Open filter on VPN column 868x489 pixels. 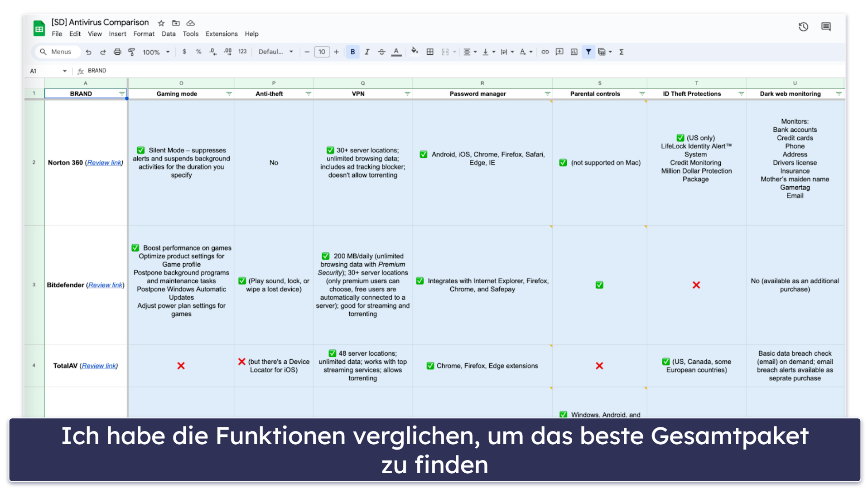[407, 94]
